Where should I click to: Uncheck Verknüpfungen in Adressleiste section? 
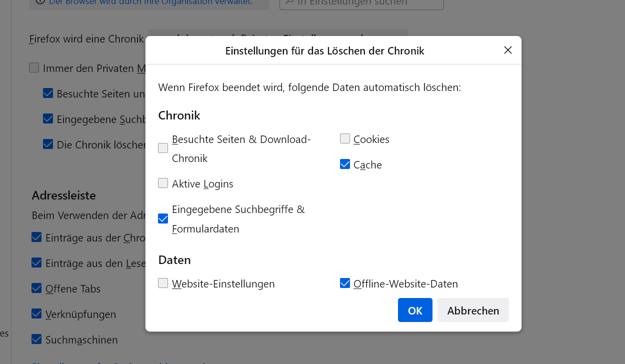pyautogui.click(x=36, y=313)
